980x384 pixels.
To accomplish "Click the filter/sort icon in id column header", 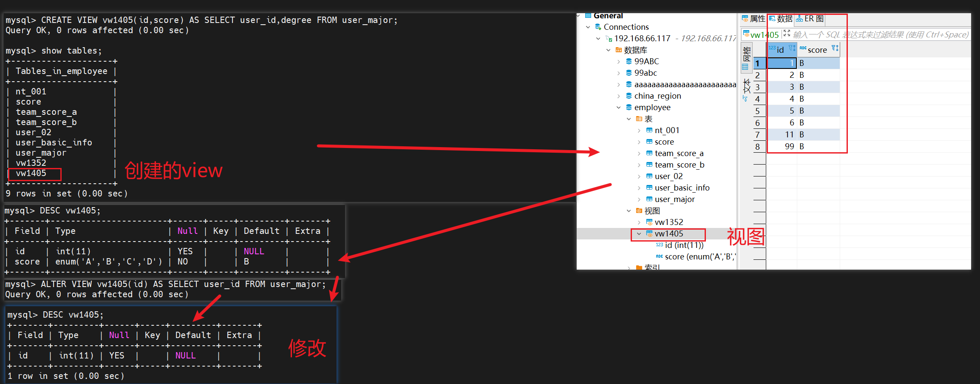I will click(x=792, y=48).
